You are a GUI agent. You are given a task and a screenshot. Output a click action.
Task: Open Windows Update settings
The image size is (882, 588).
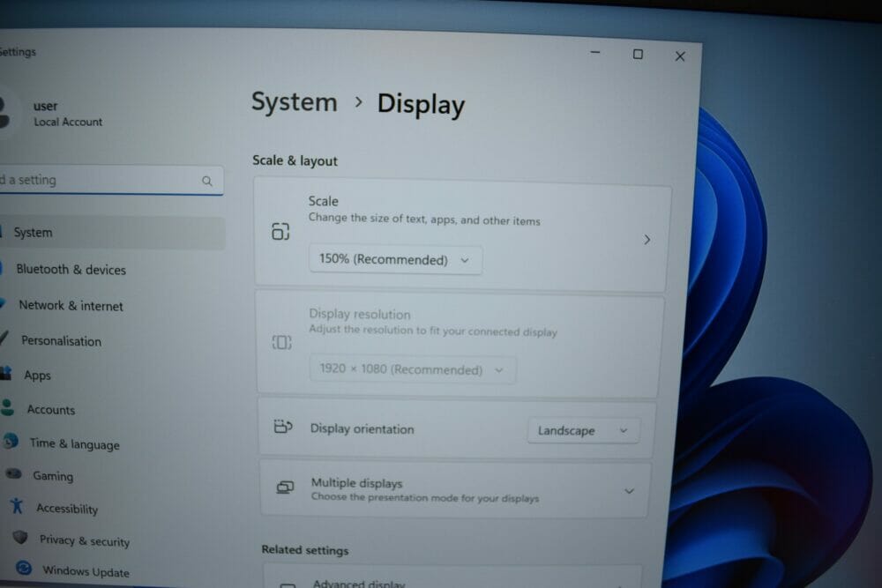pyautogui.click(x=86, y=572)
